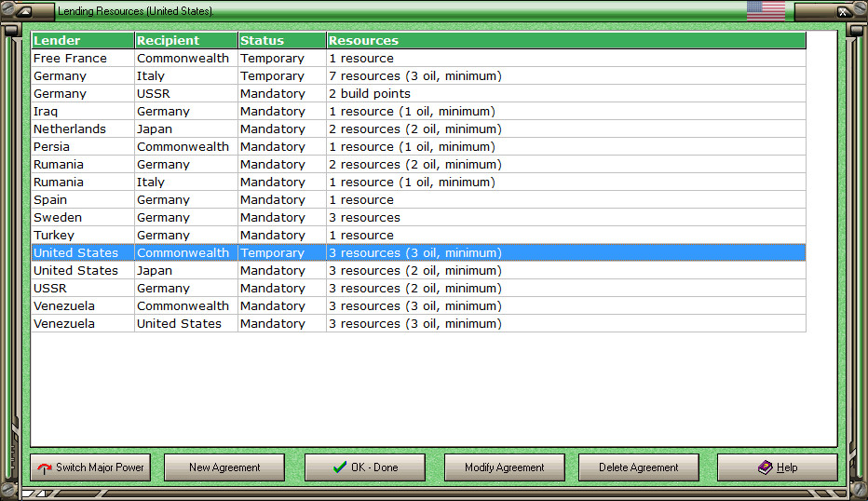
Task: Click the United States flag icon
Action: pos(766,10)
